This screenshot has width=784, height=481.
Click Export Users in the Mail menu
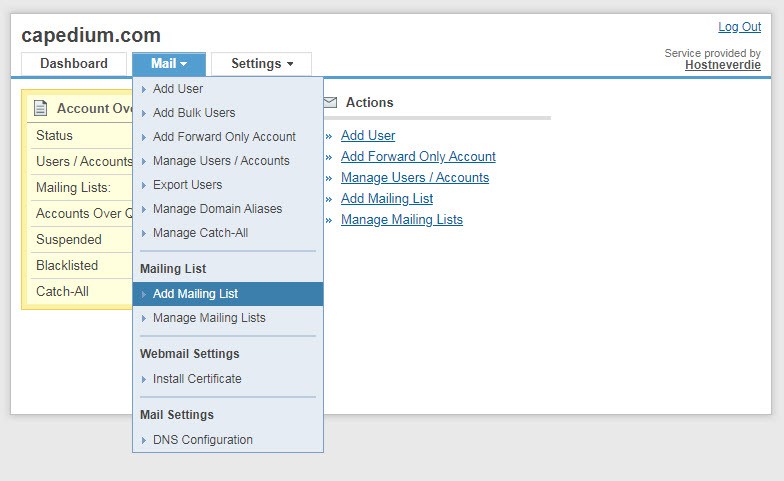(x=187, y=185)
